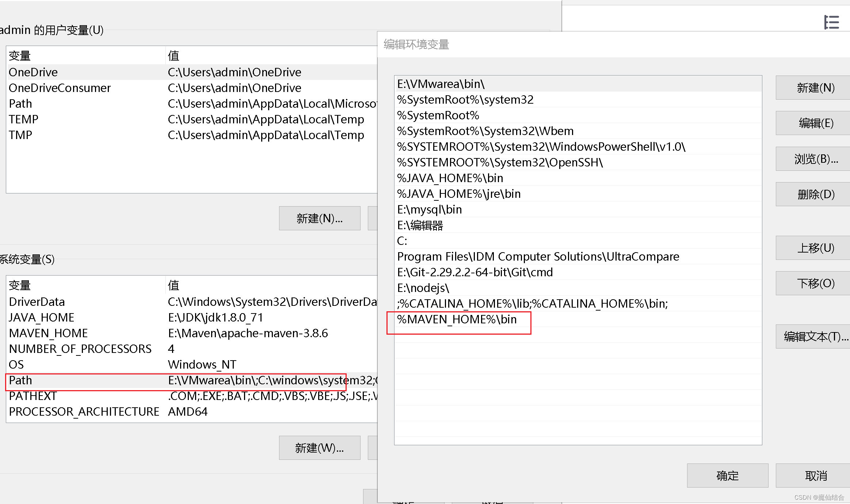Select the %JAVA_HOME%\jre\bin entry
This screenshot has width=850, height=504.
click(578, 194)
